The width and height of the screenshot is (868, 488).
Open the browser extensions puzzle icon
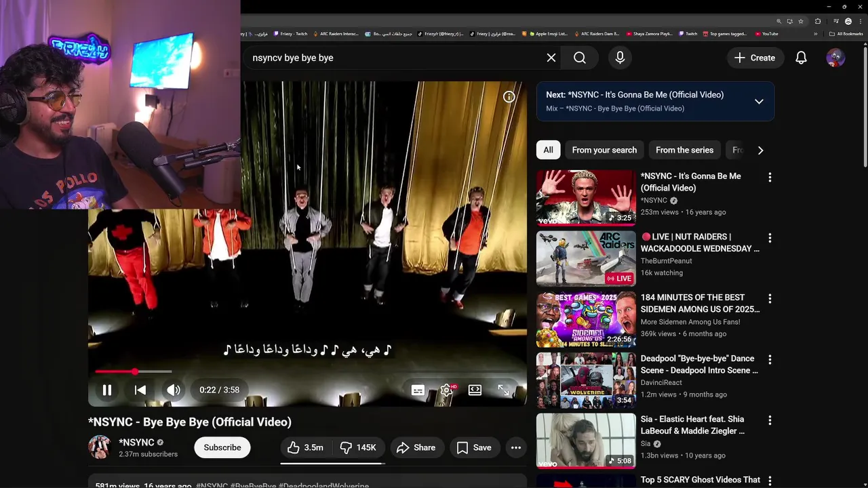point(818,21)
